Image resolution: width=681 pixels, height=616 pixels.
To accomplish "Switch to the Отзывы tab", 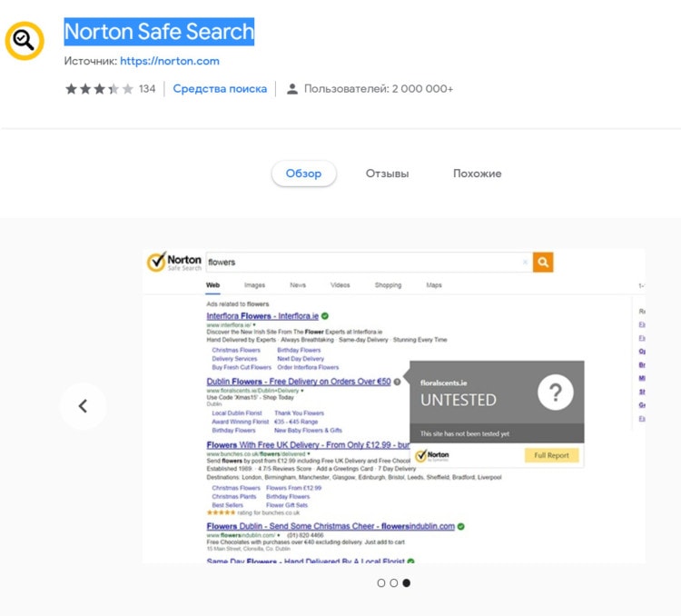I will [387, 174].
